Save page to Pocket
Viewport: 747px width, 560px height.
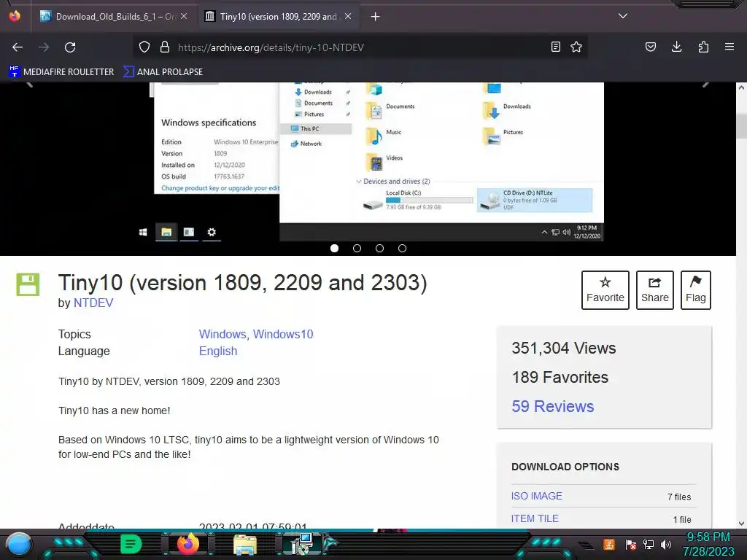pos(651,47)
